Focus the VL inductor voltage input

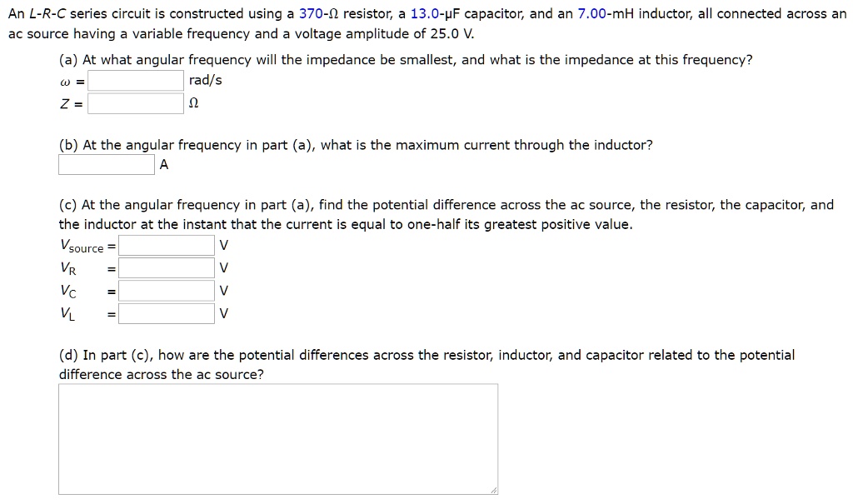(x=167, y=313)
